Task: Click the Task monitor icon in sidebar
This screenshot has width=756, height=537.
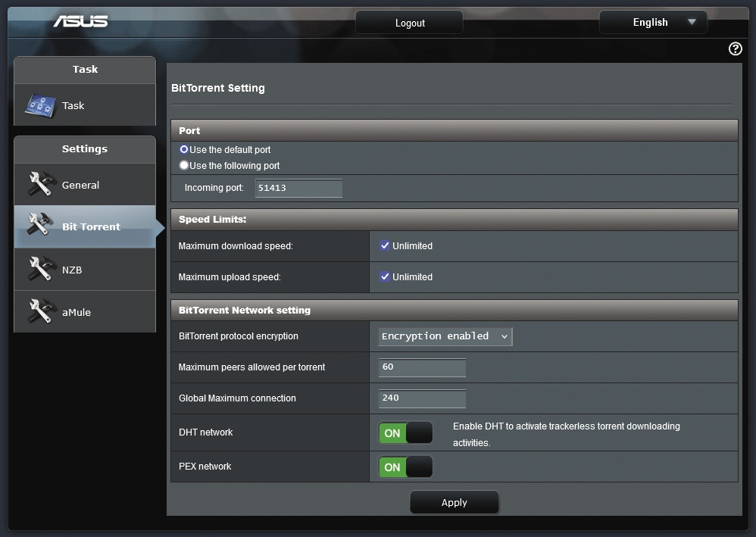Action: (40, 106)
